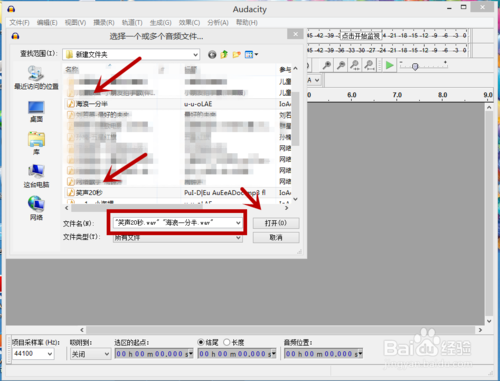
Task: Click the green Play-at-speed button
Action: [389, 65]
